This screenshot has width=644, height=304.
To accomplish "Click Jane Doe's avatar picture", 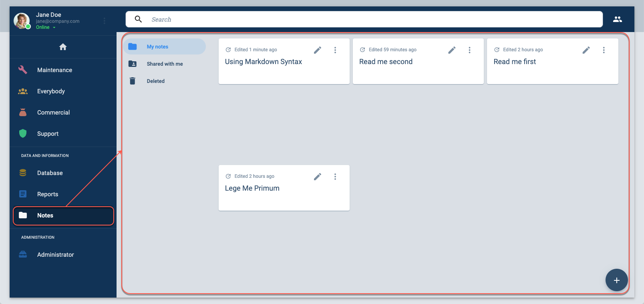I will tap(22, 21).
